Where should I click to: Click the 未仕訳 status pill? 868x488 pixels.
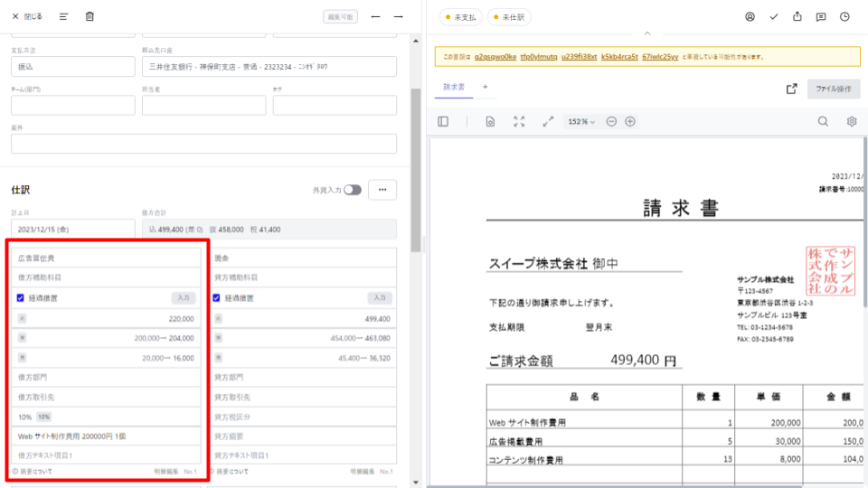[509, 17]
